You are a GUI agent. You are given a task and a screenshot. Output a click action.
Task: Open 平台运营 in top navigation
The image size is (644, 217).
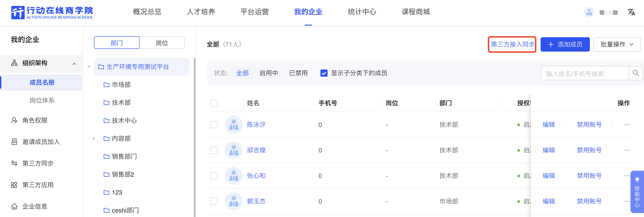coord(254,12)
